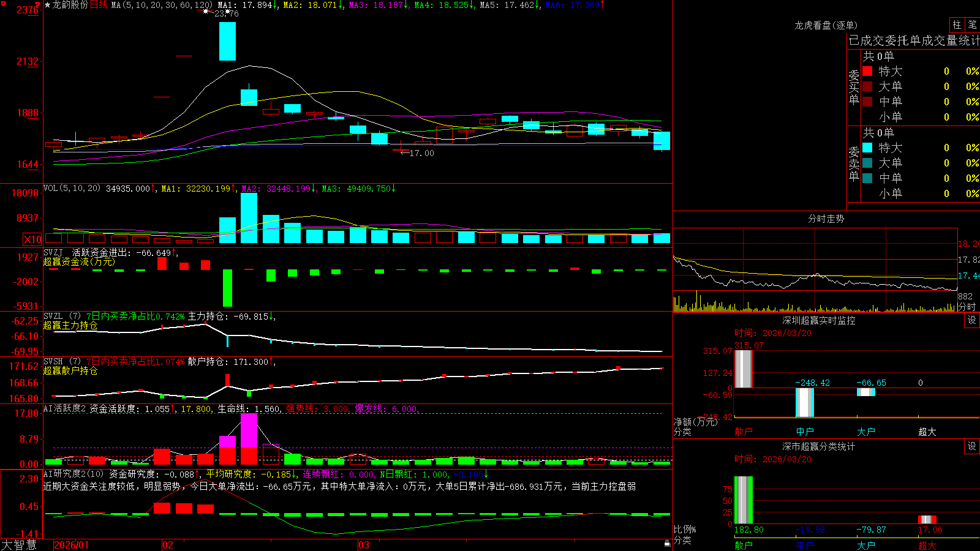The image size is (980, 551).
Task: Click the -248.42 中户 net amount value
Action: (812, 383)
